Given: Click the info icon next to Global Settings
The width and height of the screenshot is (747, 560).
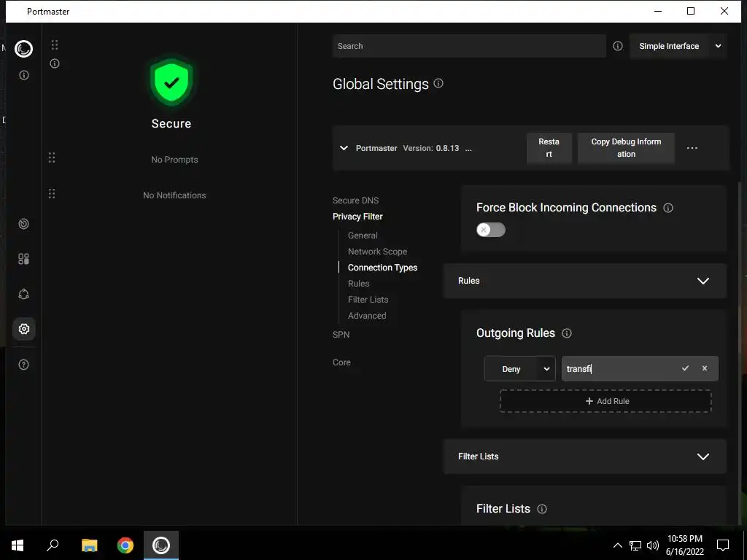Looking at the screenshot, I should pos(438,83).
